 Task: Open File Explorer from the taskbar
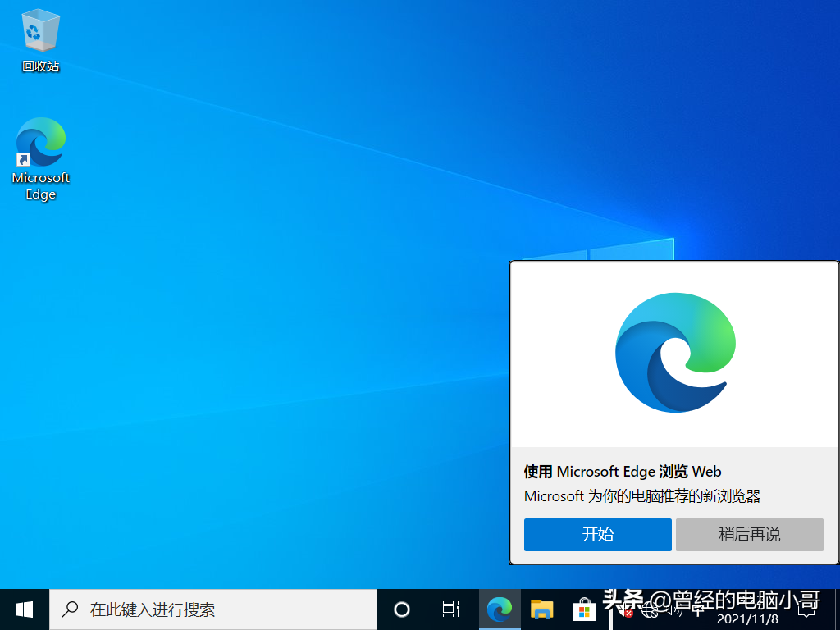pos(541,609)
